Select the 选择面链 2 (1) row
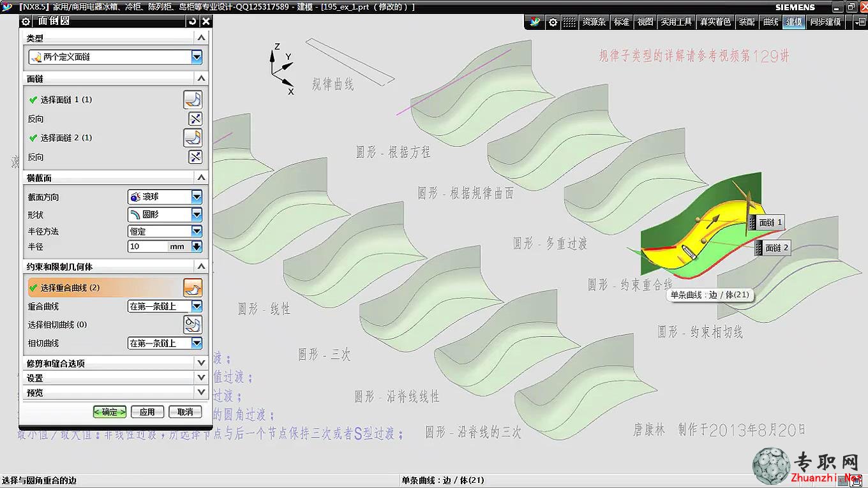This screenshot has height=488, width=868. coord(104,138)
